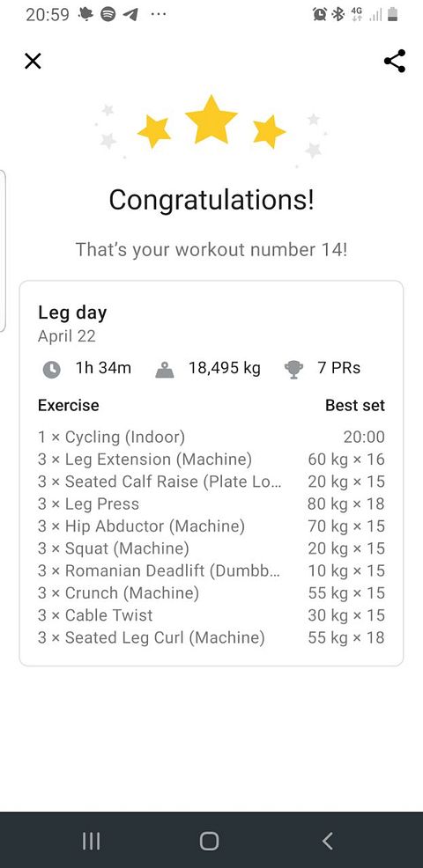Open the Cable Twist entry
The image size is (423, 868).
click(211, 615)
